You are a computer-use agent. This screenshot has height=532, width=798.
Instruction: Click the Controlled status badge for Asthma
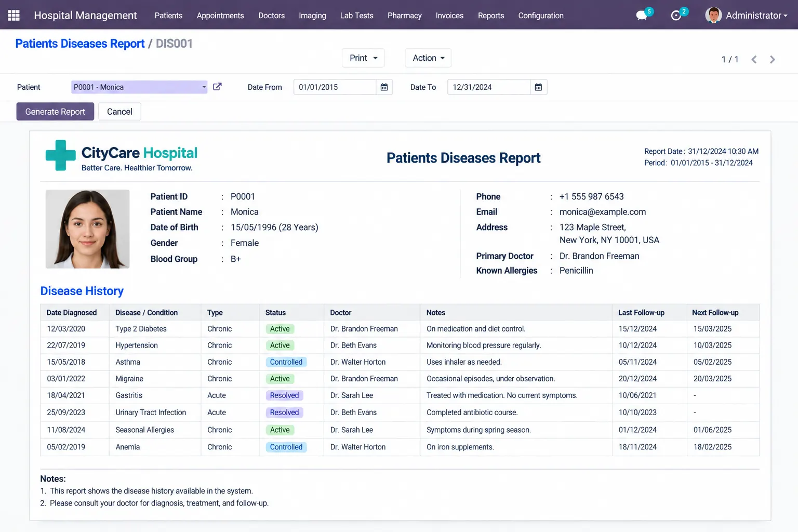(286, 362)
